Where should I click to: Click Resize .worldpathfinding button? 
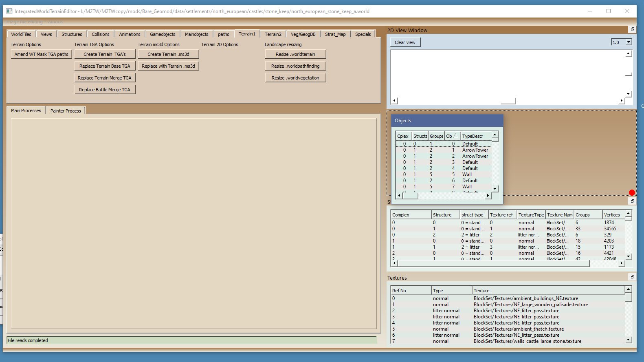(295, 66)
